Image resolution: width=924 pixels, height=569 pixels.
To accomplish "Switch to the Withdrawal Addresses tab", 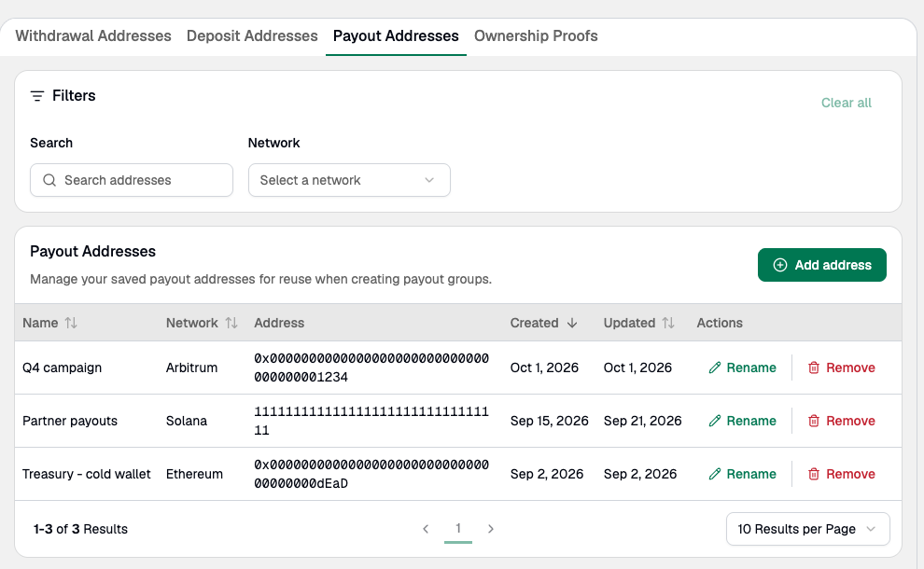I will point(93,36).
